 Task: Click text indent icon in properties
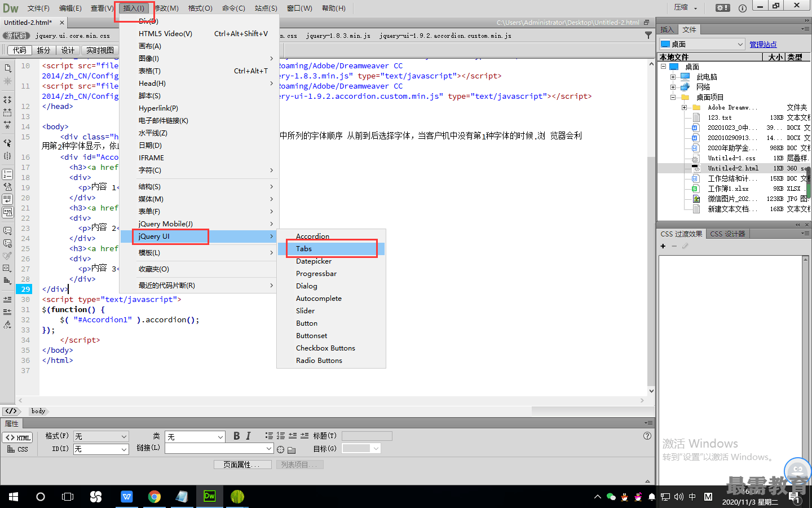coord(304,436)
